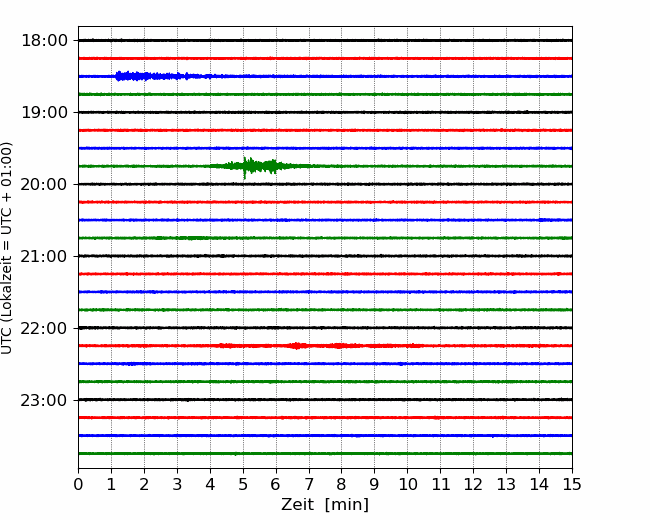Click x-axis tick label 8
650x520 pixels.
(x=342, y=484)
